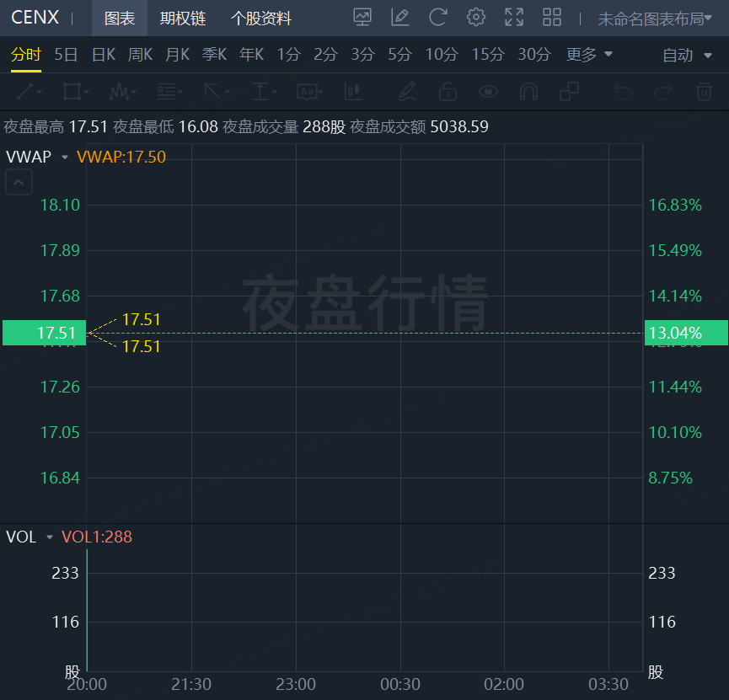The width and height of the screenshot is (729, 700).
Task: Open chart settings gear icon
Action: 475,18
